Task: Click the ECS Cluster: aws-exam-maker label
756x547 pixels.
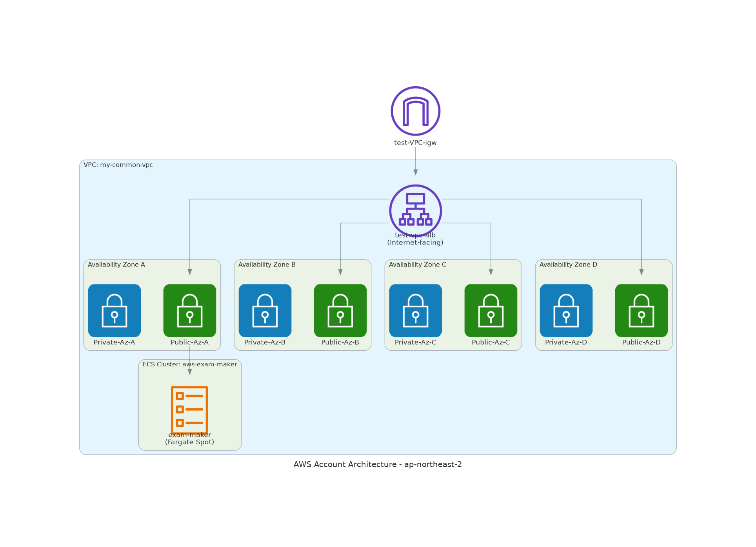Action: tap(189, 364)
